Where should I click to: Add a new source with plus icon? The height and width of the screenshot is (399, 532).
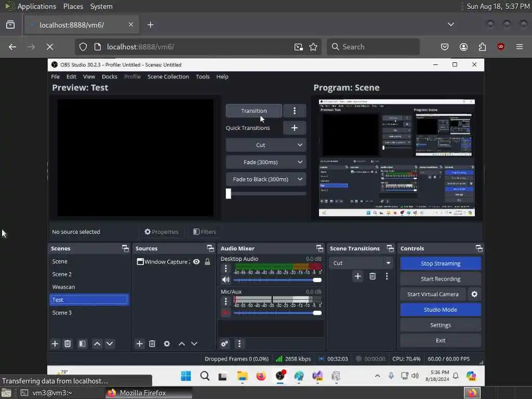[139, 344]
